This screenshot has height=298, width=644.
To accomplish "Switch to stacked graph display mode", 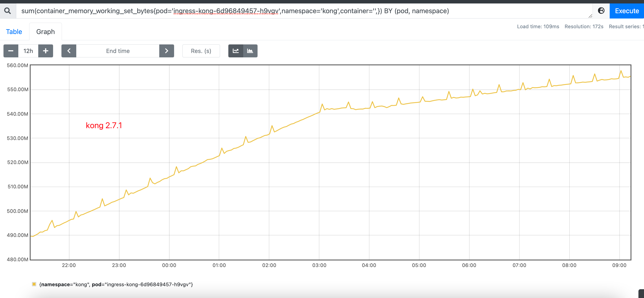I will [x=250, y=51].
